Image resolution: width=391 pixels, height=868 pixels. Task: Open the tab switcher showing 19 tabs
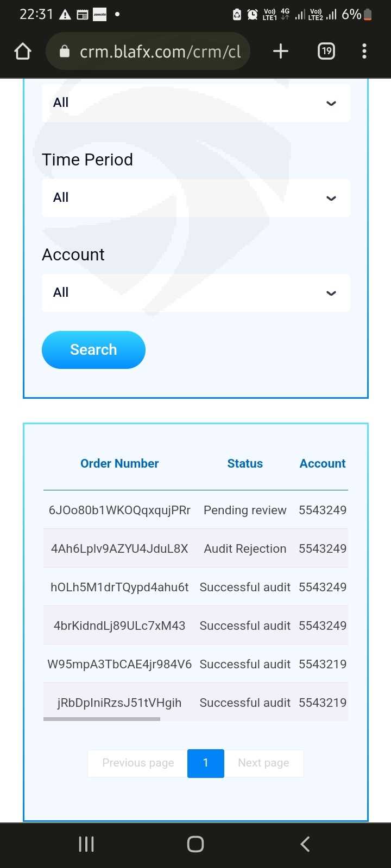coord(326,52)
